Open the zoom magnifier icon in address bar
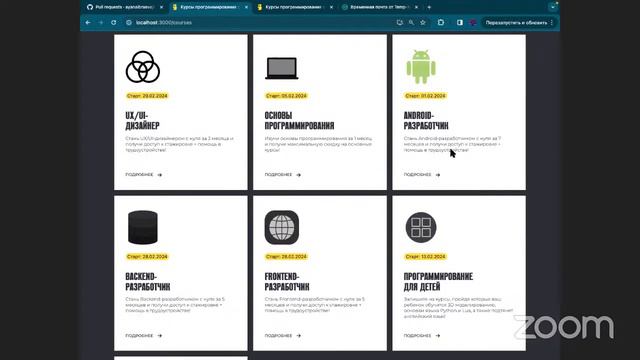 411,22
